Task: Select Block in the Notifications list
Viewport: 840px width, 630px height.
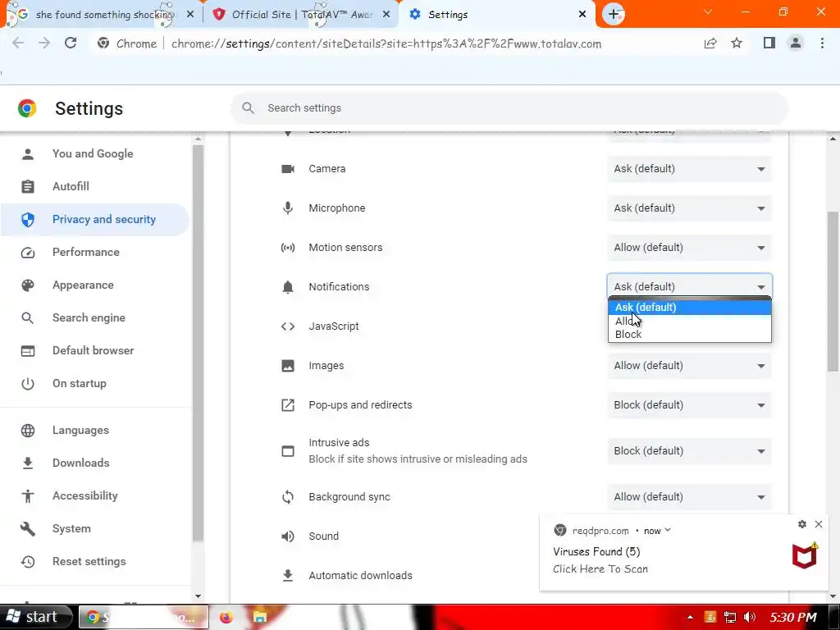Action: (x=689, y=335)
